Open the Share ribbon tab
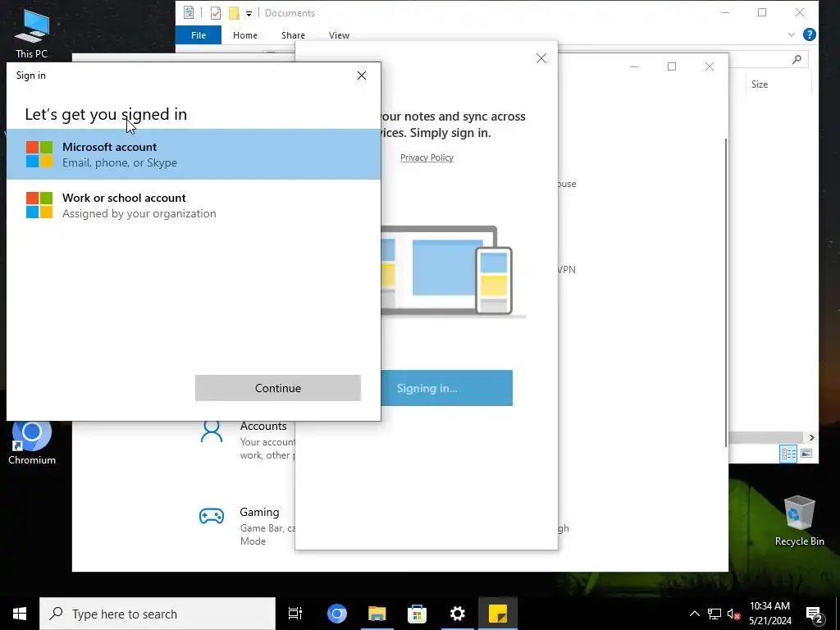This screenshot has height=630, width=840. [x=293, y=35]
